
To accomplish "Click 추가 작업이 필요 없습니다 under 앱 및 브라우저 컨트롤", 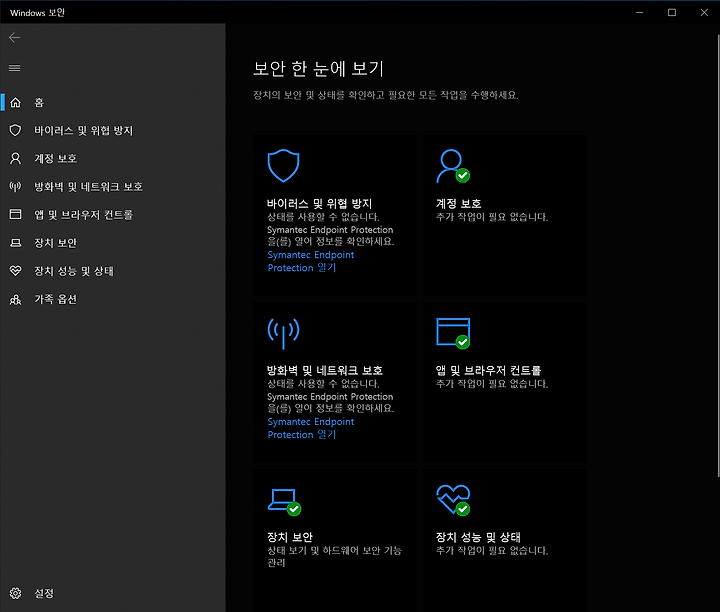I will tap(492, 383).
